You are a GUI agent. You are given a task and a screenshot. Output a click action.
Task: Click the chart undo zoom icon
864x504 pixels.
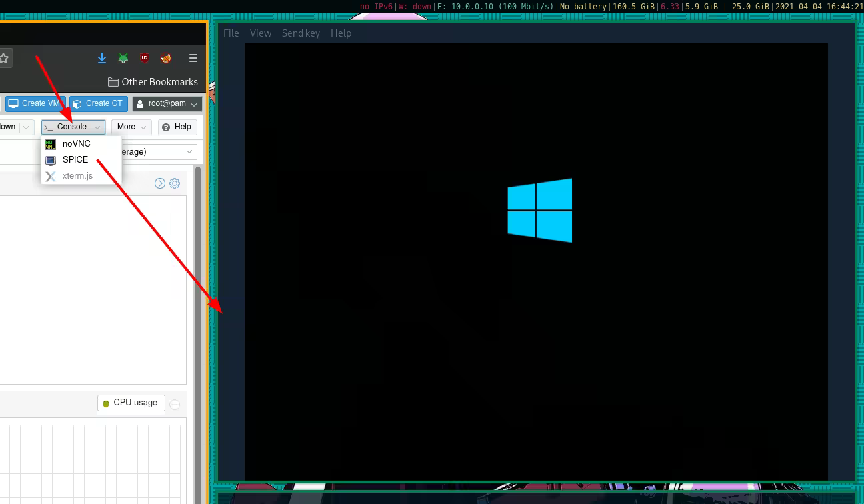coord(175,405)
